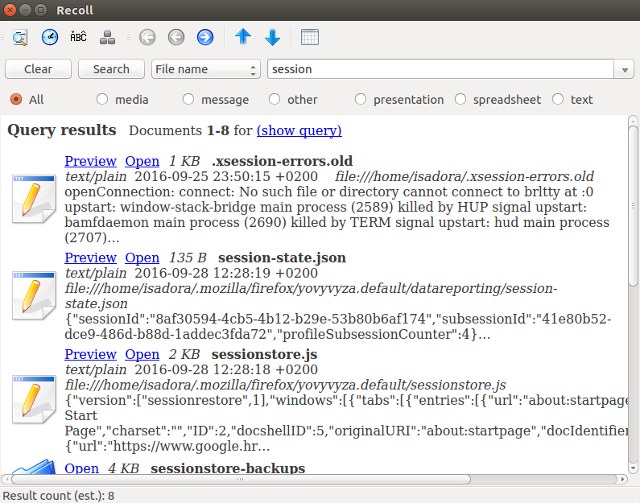This screenshot has width=640, height=503.
Task: Preview session-state.json
Action: pos(91,258)
